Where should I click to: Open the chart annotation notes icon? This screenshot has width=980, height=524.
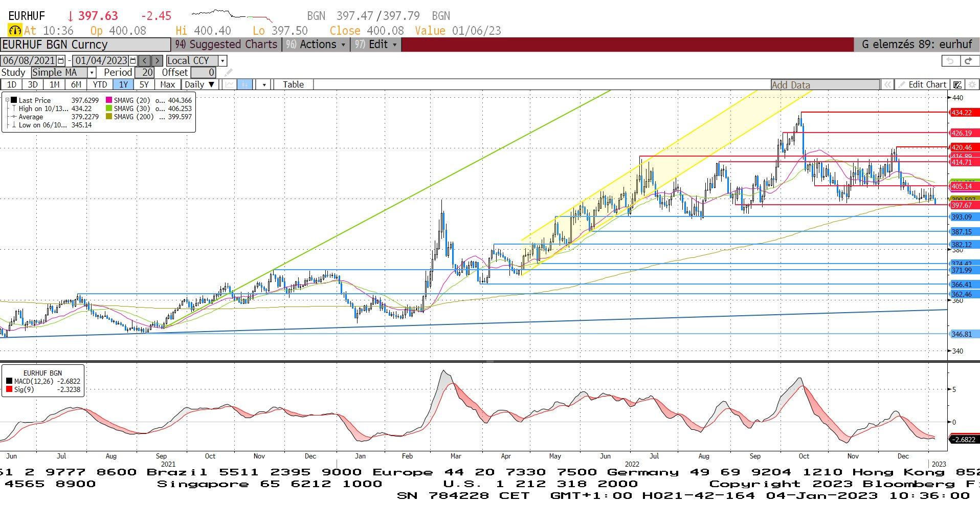pyautogui.click(x=957, y=85)
